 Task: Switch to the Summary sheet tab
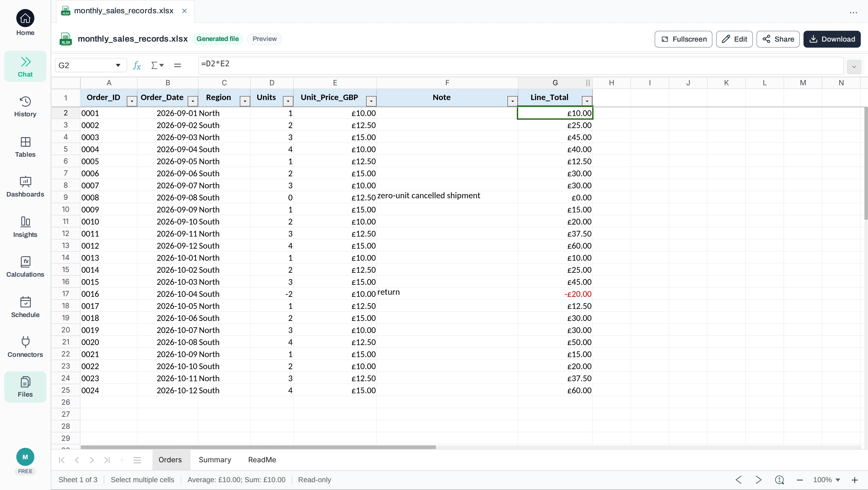[215, 460]
